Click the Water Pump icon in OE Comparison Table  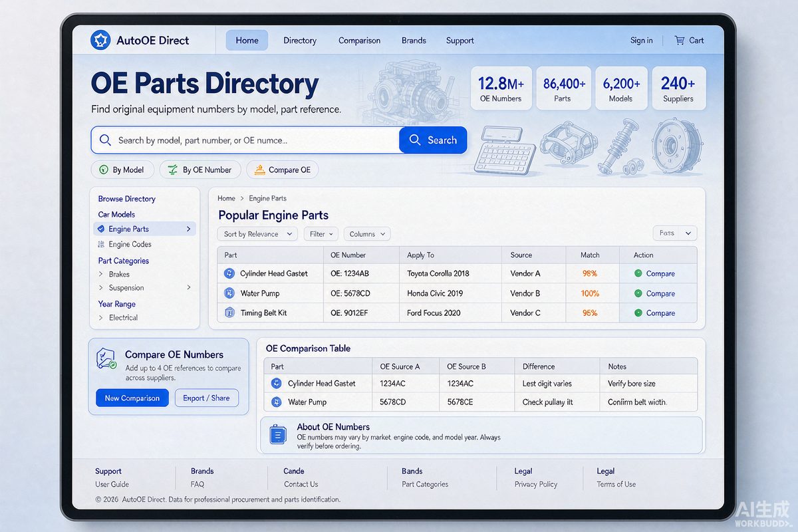pyautogui.click(x=277, y=402)
